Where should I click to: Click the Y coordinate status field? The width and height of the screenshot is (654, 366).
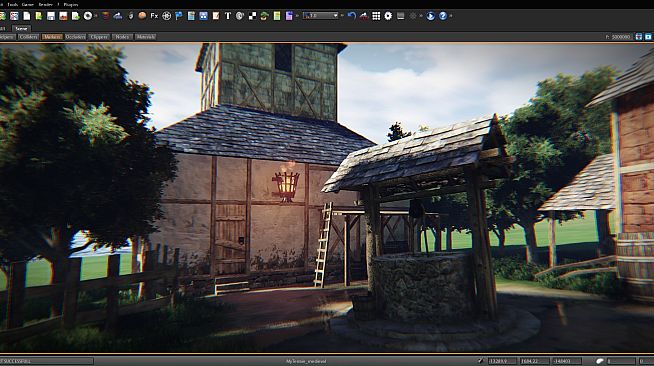coord(534,361)
